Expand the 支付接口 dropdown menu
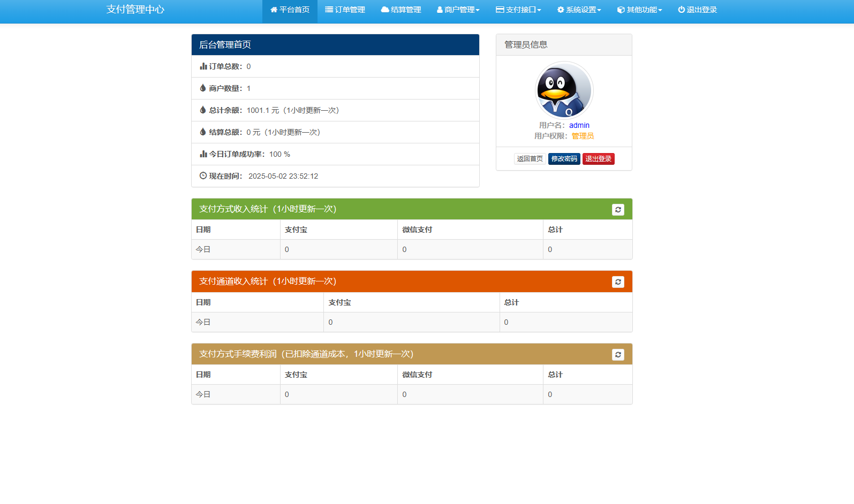 tap(518, 10)
